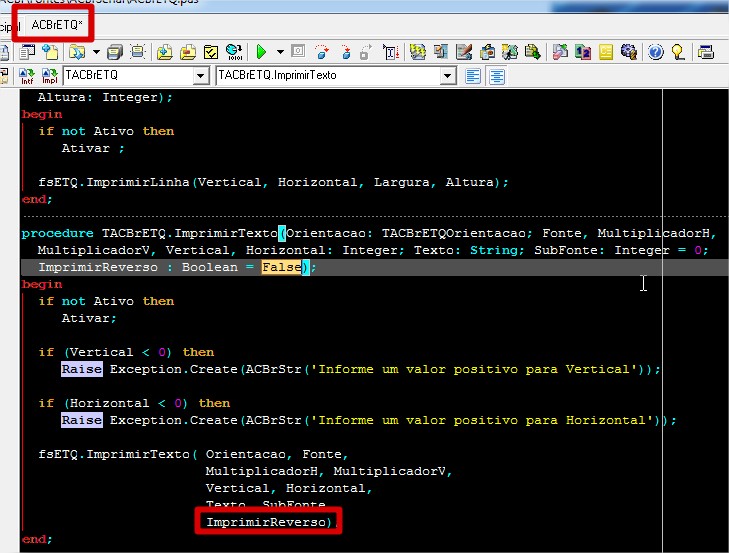Image resolution: width=729 pixels, height=553 pixels.
Task: Switch to the ACBrETQ* editor tab
Action: pos(57,25)
